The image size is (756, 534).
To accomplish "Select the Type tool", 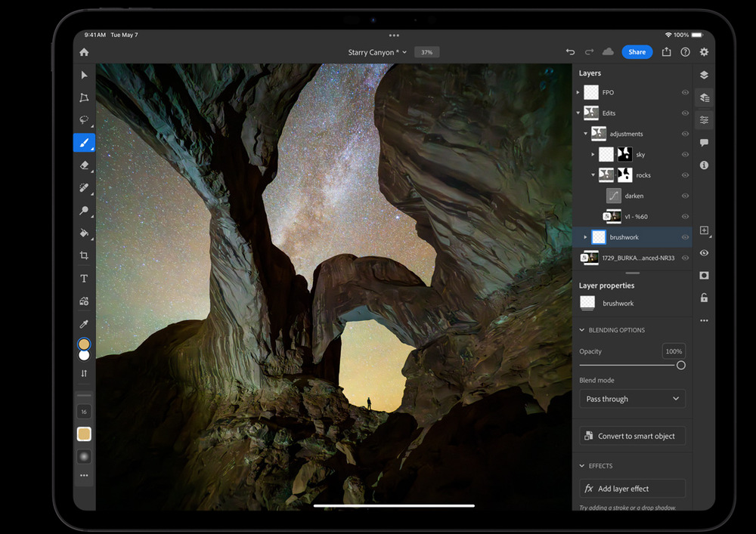I will [84, 278].
